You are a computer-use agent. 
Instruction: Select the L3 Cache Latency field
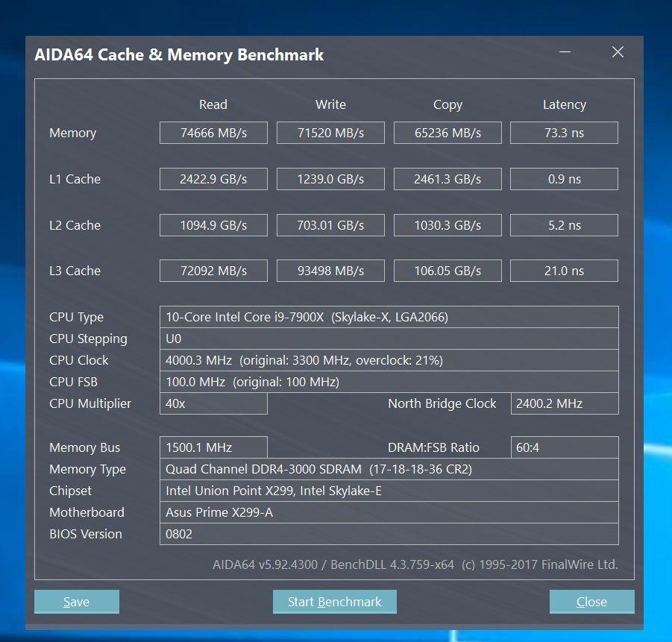point(564,271)
